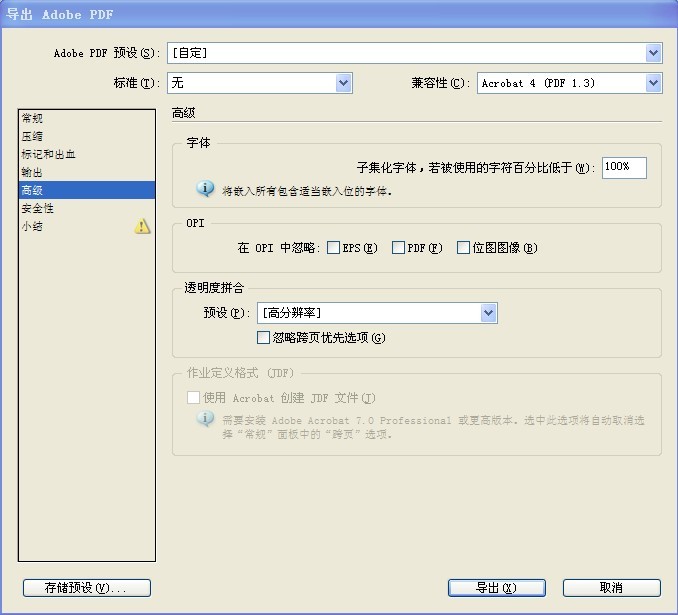Open the 透明度拼合 预设 dropdown arrow
678x615 pixels.
pyautogui.click(x=488, y=313)
